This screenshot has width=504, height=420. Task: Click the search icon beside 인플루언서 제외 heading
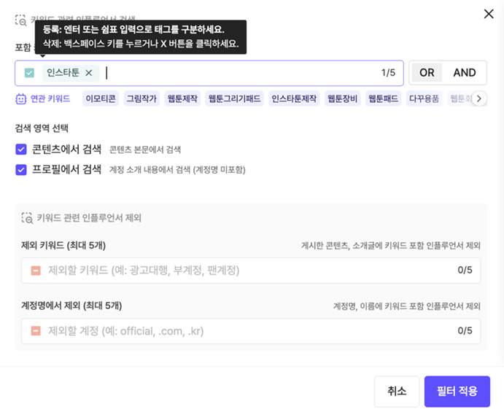click(x=27, y=217)
